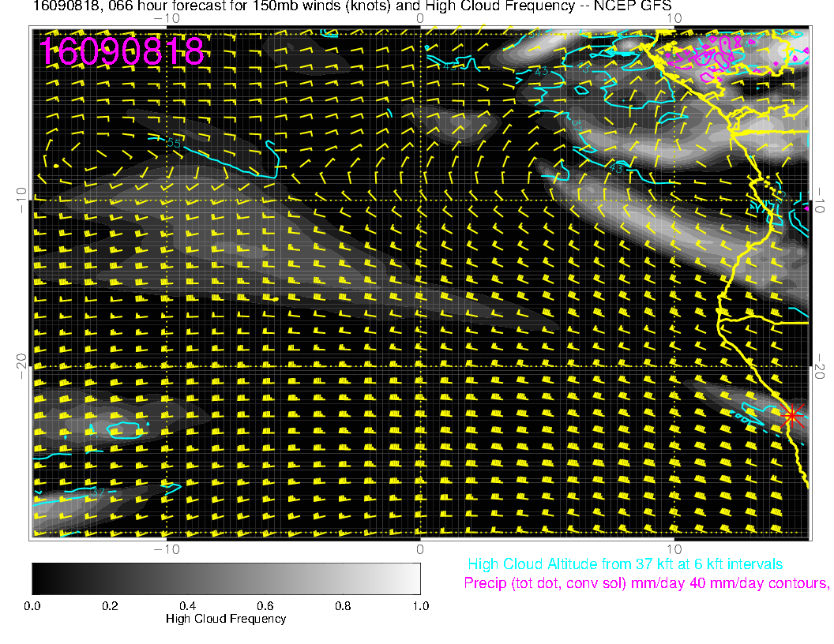The image size is (834, 644).
Task: Click the magenta 16090818 timestamp overlay
Action: [x=122, y=51]
